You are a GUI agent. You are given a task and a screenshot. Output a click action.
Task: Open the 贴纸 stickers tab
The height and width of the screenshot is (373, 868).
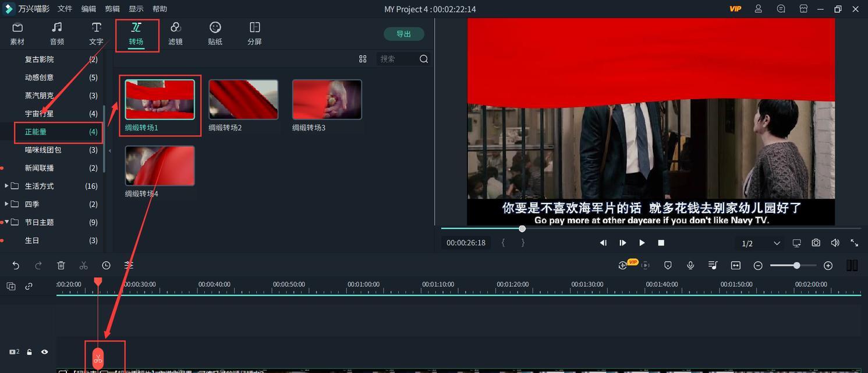(x=215, y=34)
